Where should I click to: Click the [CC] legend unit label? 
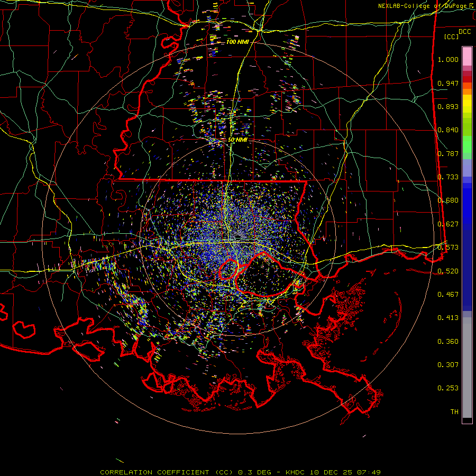pos(451,36)
